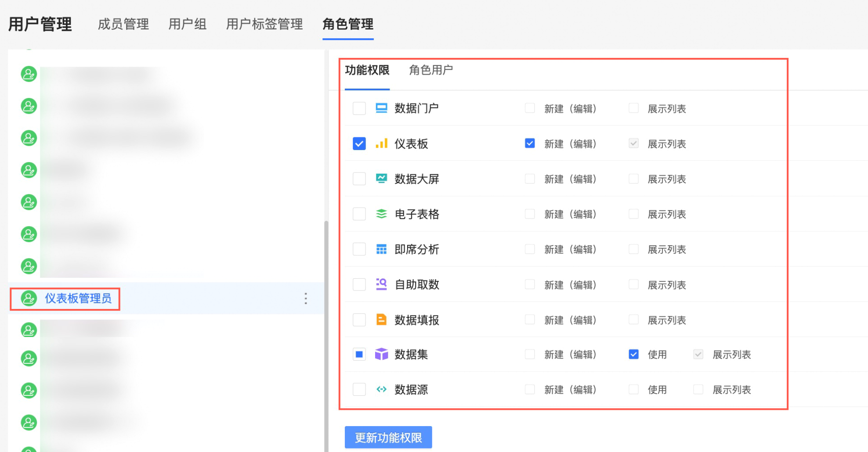
Task: Click the 数据填报 form icon
Action: pos(381,319)
